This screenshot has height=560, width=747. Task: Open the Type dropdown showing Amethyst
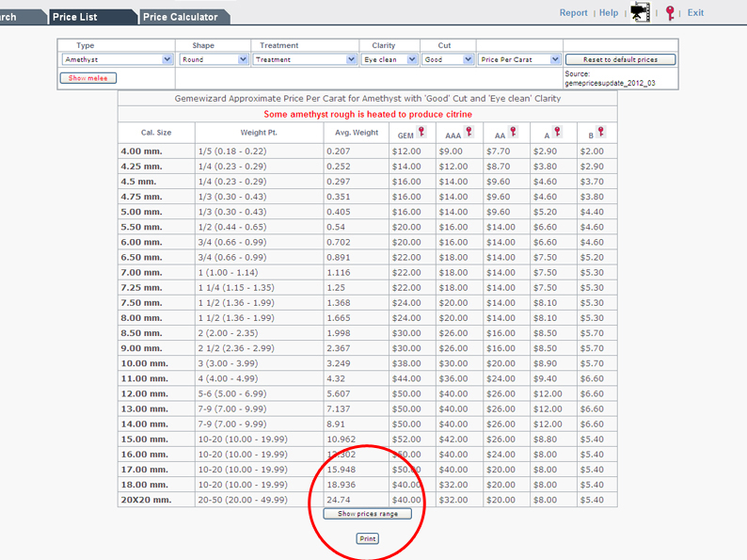(118, 59)
